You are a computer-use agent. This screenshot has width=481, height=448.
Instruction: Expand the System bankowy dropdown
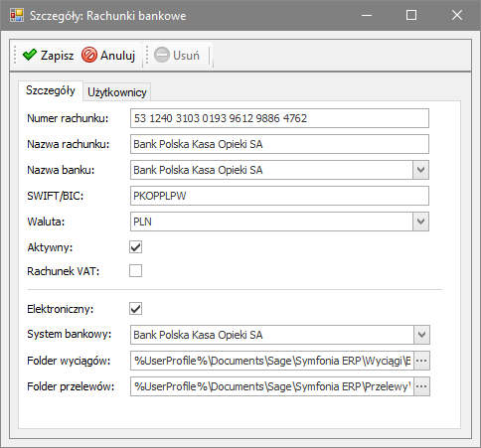[421, 335]
